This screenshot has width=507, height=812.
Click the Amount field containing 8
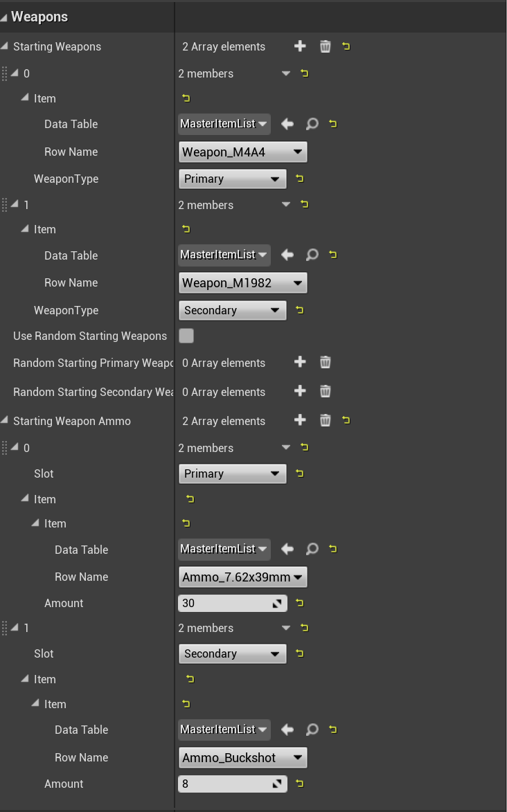[225, 784]
